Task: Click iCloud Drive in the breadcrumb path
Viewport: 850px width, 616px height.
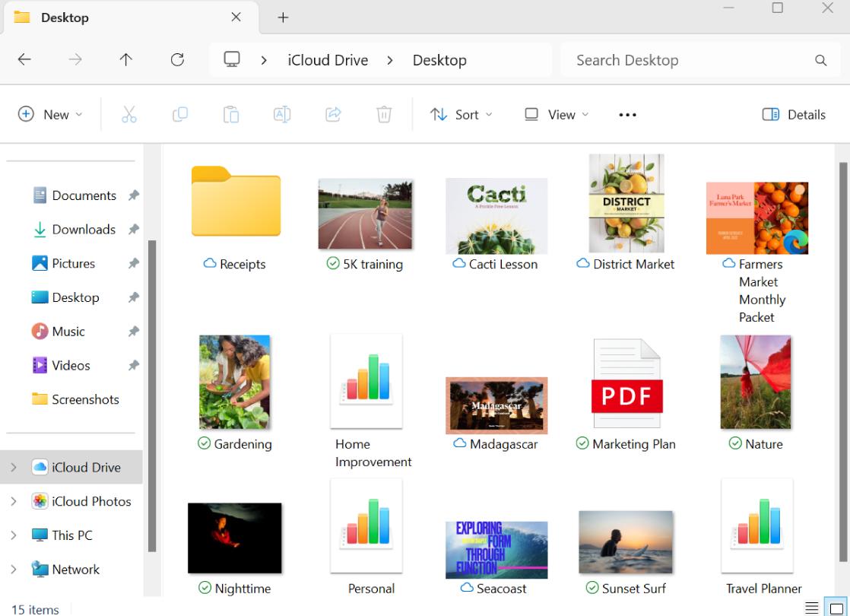Action: click(x=328, y=60)
